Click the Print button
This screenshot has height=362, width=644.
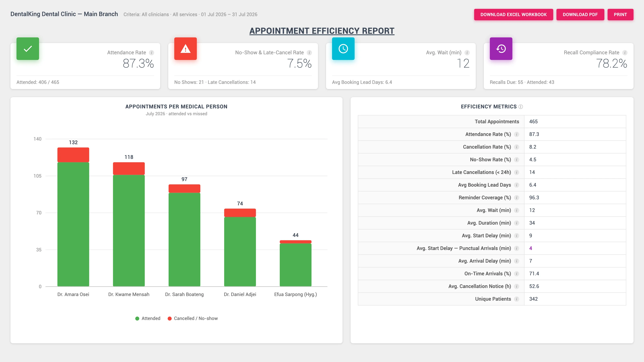[x=620, y=14]
